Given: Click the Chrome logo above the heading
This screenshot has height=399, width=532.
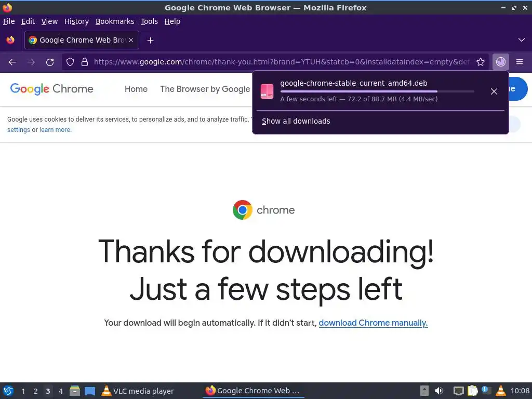Looking at the screenshot, I should (243, 210).
